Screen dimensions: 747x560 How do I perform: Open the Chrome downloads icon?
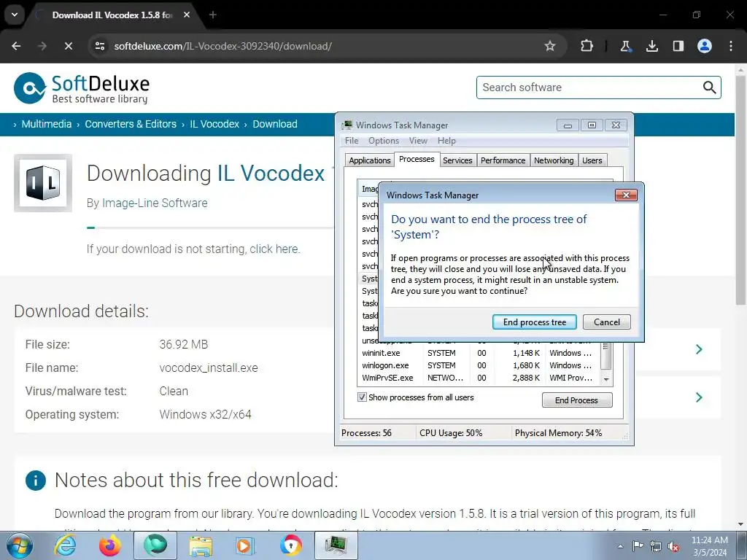point(651,46)
